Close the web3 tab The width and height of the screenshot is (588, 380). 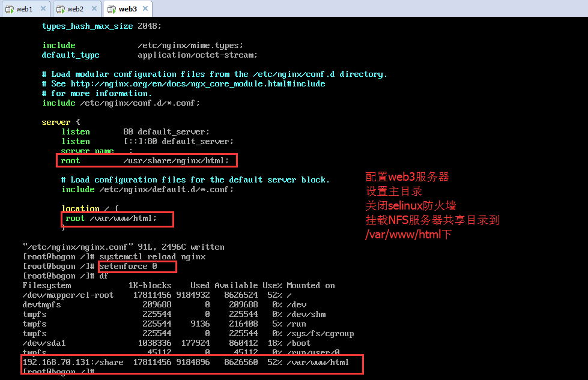pos(145,8)
